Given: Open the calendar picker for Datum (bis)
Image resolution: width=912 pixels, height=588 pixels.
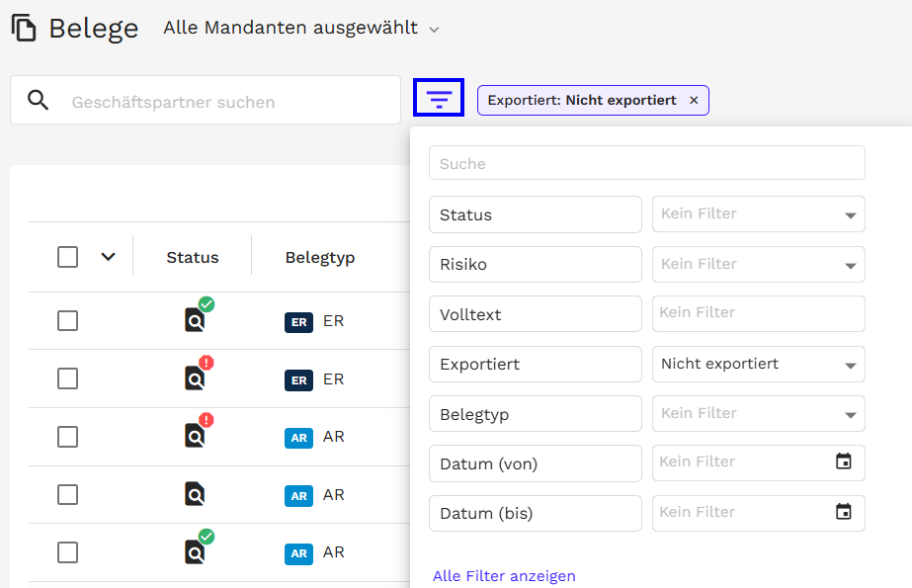Looking at the screenshot, I should coord(843,512).
